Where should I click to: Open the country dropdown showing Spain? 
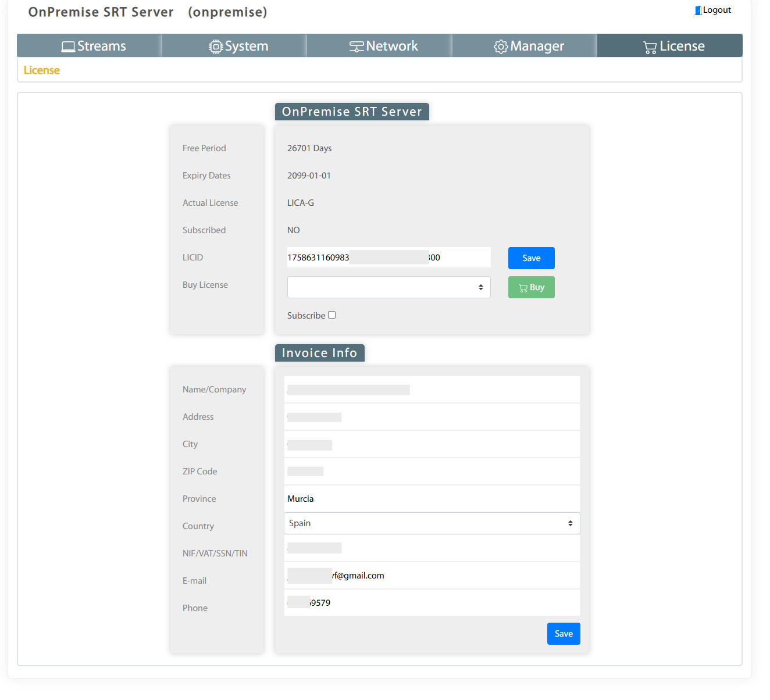[x=432, y=523]
